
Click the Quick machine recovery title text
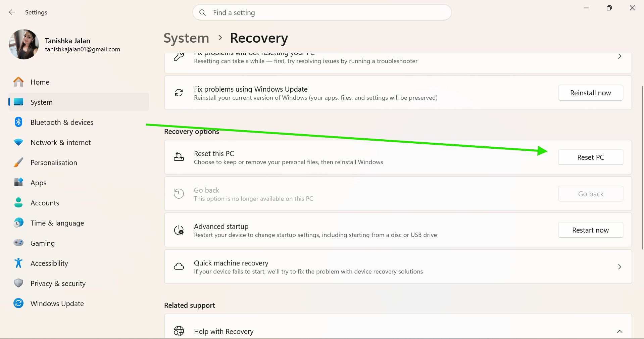231,263
